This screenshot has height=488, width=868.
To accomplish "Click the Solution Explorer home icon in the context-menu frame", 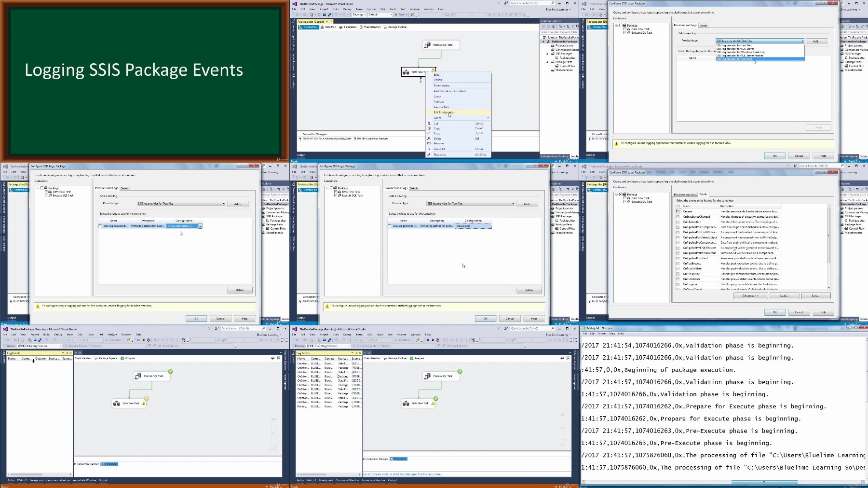I will click(553, 27).
